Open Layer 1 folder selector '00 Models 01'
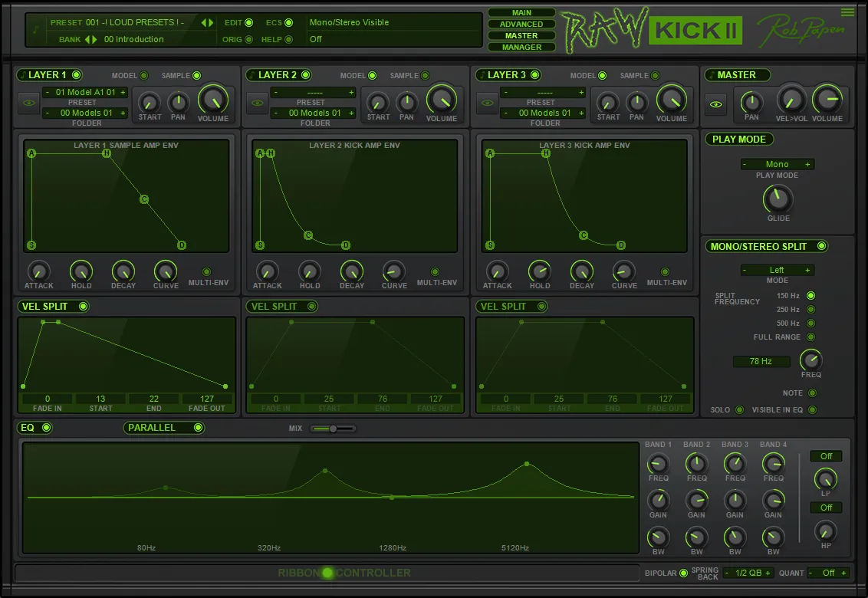Viewport: 868px width, 598px height. (x=85, y=113)
